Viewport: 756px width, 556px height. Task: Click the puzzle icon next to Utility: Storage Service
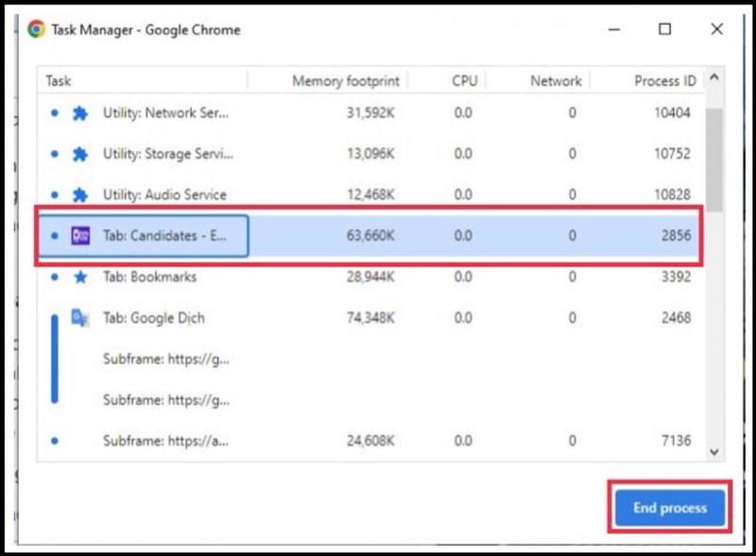[x=79, y=154]
